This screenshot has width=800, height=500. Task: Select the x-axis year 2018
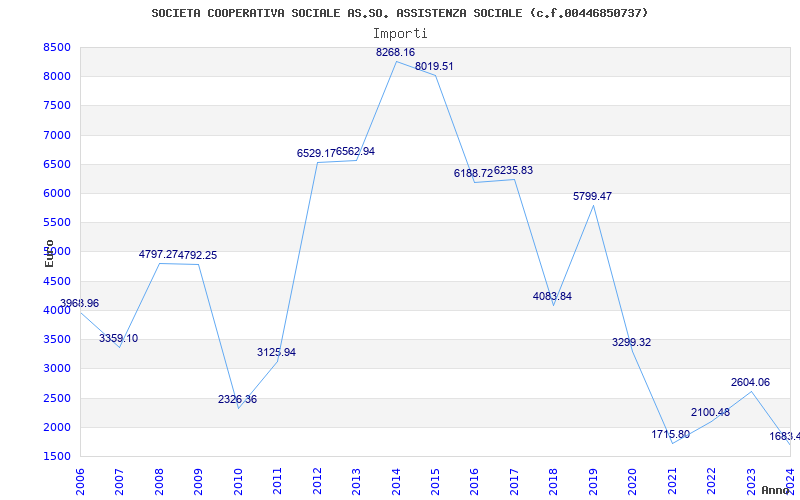(x=554, y=481)
